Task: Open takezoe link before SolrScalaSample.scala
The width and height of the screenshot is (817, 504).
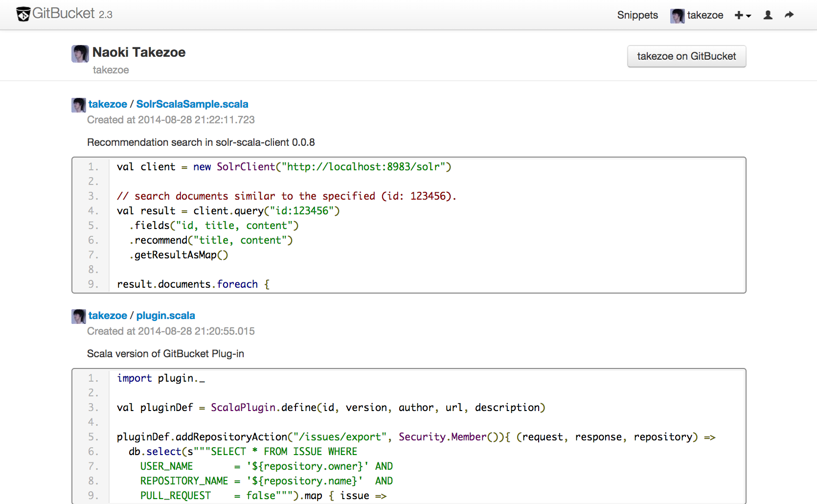Action: point(108,104)
